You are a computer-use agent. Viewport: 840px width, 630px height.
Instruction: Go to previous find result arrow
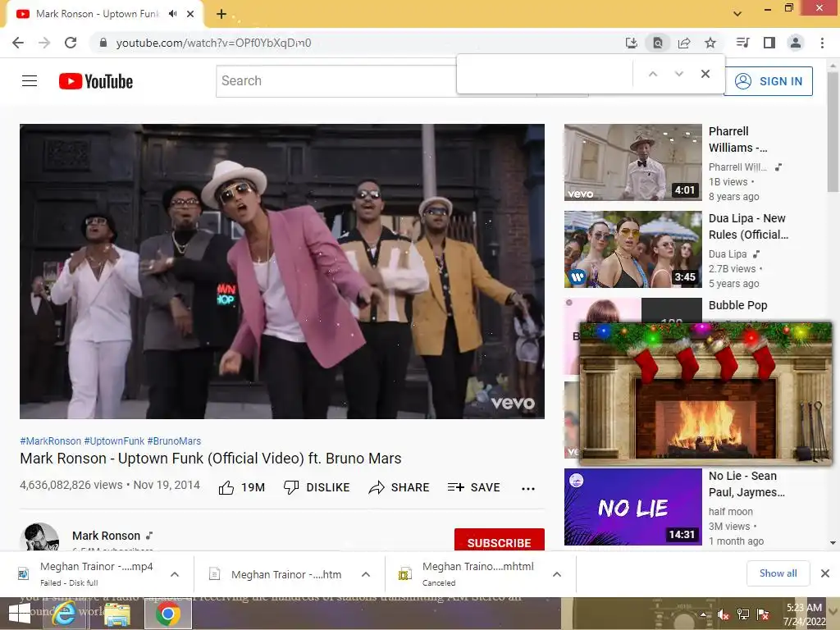click(x=653, y=74)
